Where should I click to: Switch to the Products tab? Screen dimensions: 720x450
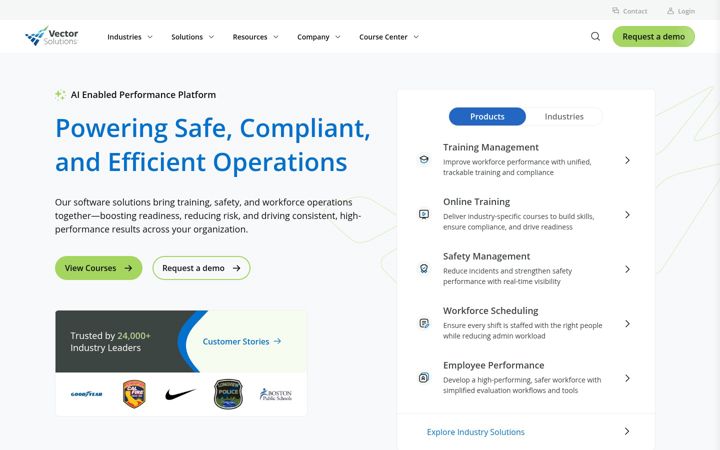point(487,117)
